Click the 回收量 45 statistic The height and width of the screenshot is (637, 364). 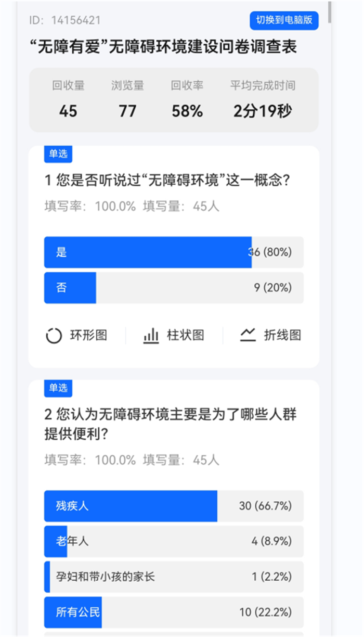tap(68, 99)
